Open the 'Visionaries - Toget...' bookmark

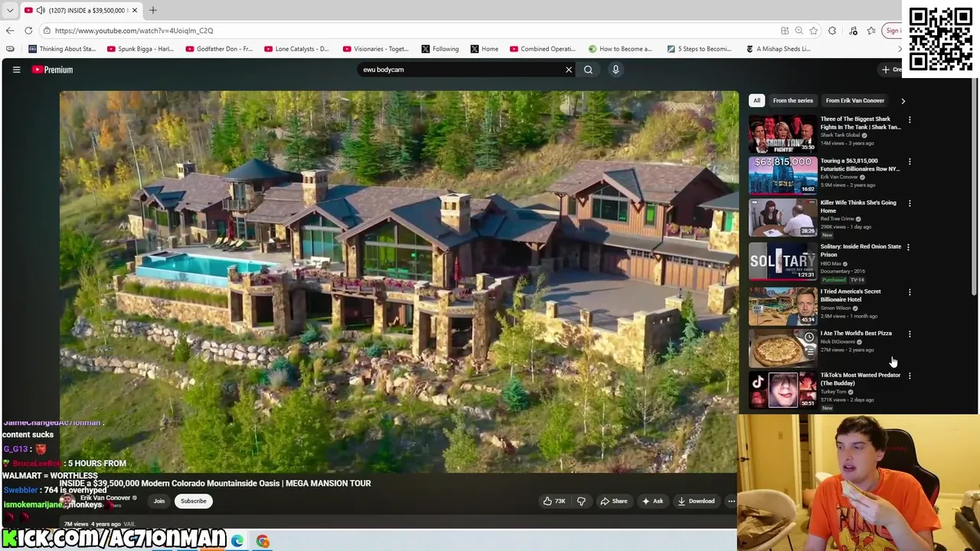[376, 49]
